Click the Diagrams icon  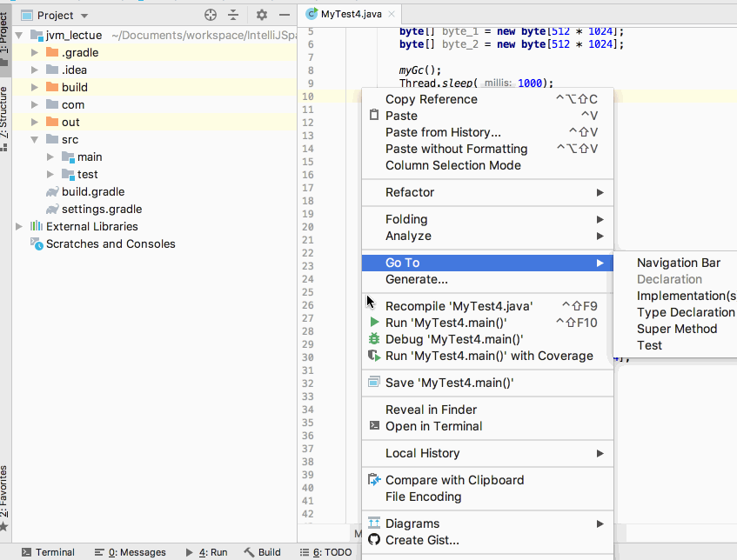tap(374, 523)
